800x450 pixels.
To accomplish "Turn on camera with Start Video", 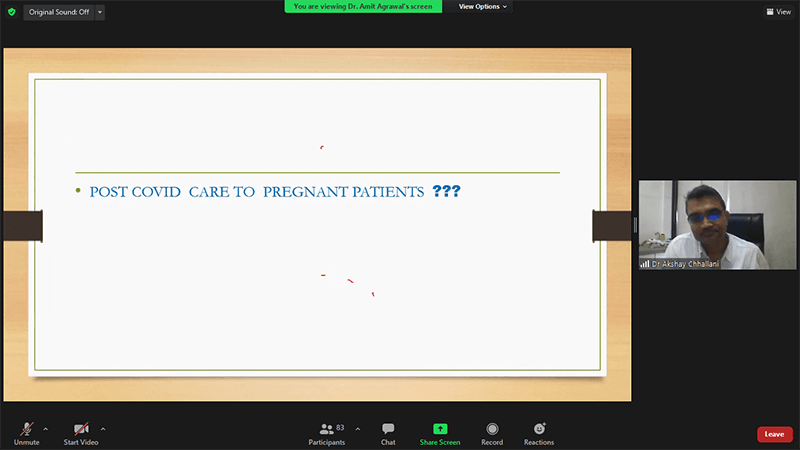I will tap(81, 433).
